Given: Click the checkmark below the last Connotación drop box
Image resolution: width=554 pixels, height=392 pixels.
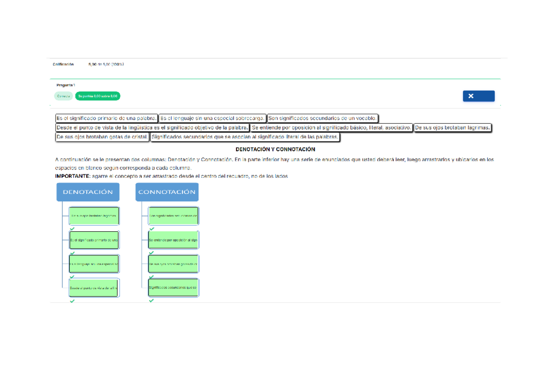Looking at the screenshot, I should pos(151,301).
